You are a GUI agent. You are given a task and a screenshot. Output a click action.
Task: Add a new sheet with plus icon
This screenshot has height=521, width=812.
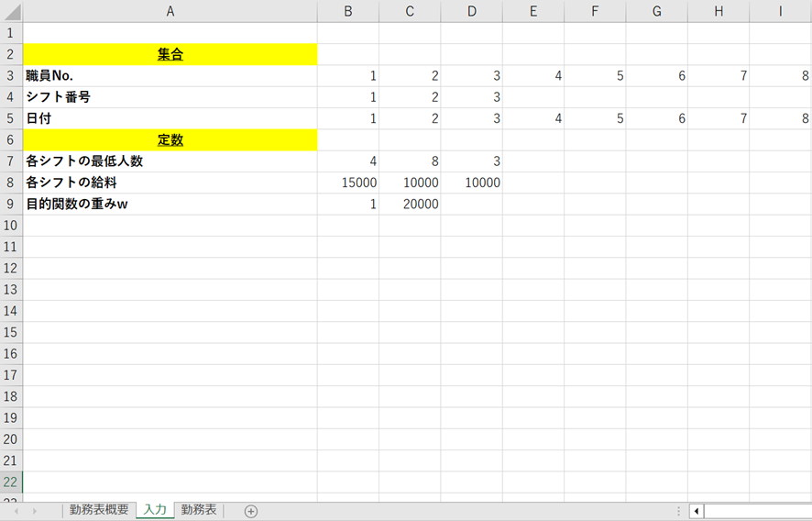pyautogui.click(x=251, y=511)
